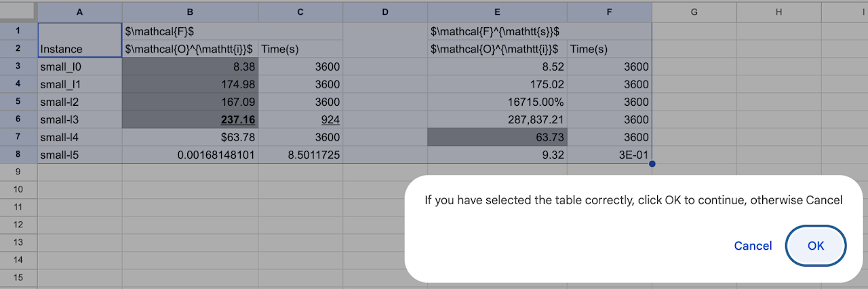Click cell with 0.00168148101

click(190, 155)
